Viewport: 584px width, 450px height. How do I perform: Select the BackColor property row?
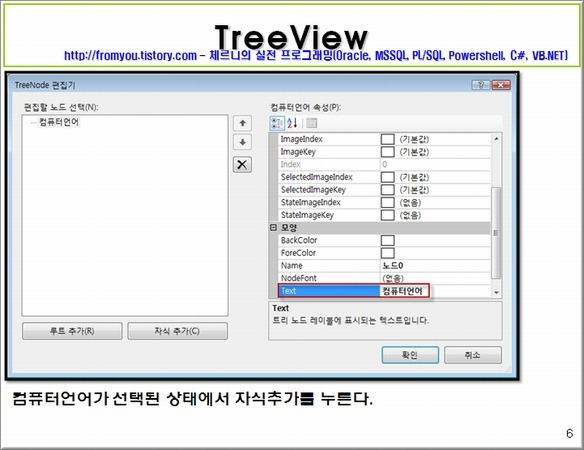point(385,241)
